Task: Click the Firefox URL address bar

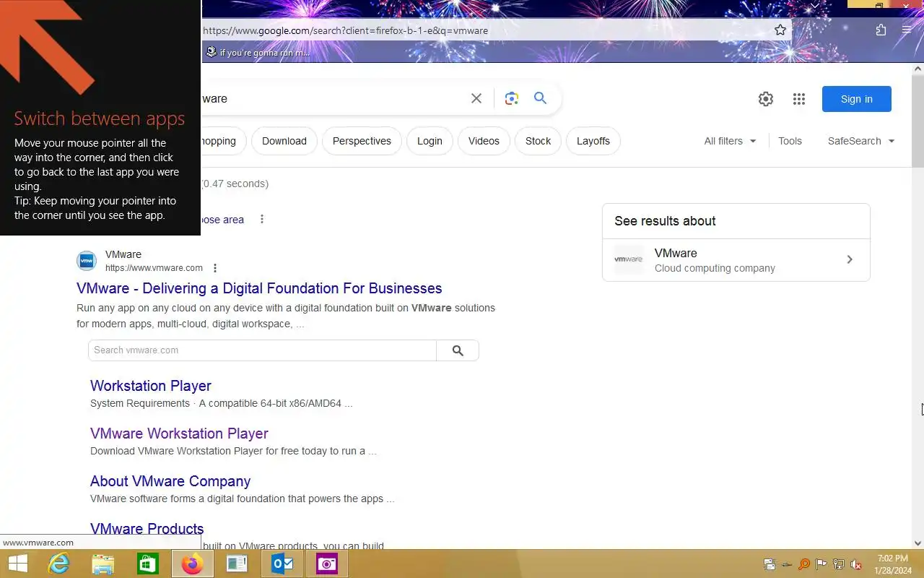Action: coord(484,30)
